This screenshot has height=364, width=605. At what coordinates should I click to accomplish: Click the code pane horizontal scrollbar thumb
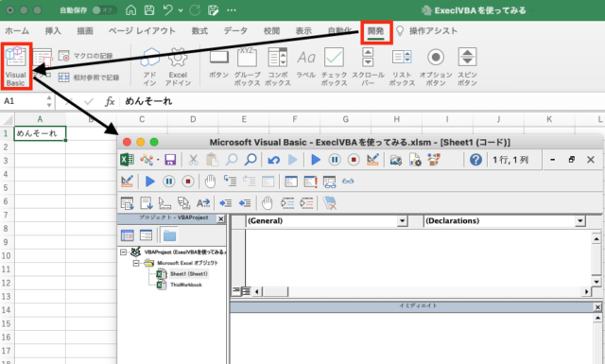point(275,291)
